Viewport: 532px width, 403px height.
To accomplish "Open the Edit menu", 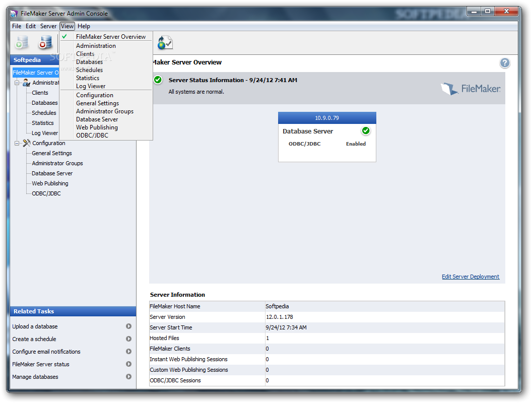I will tap(31, 26).
